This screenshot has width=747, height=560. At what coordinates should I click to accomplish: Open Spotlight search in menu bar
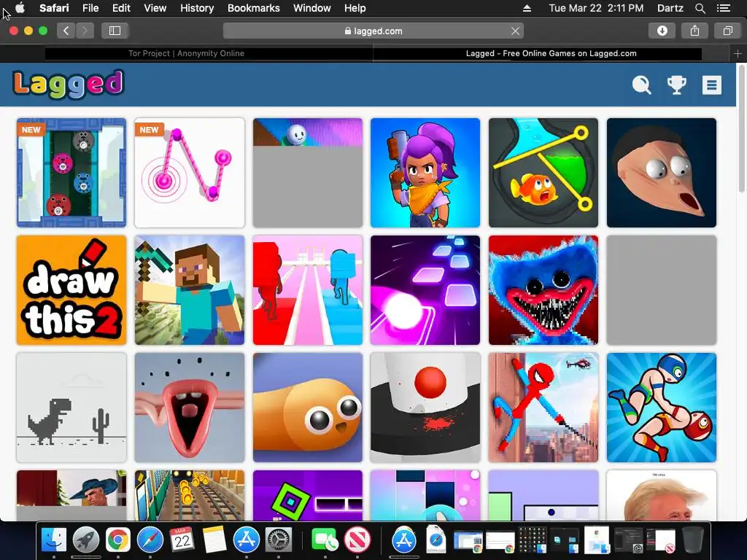click(x=700, y=8)
